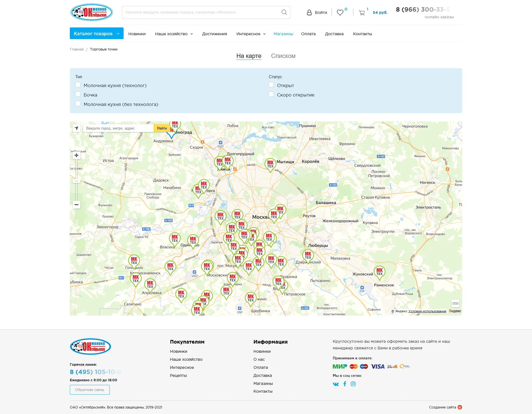Click the map ruler tool icon
This screenshot has width=532, height=414.
click(x=455, y=303)
